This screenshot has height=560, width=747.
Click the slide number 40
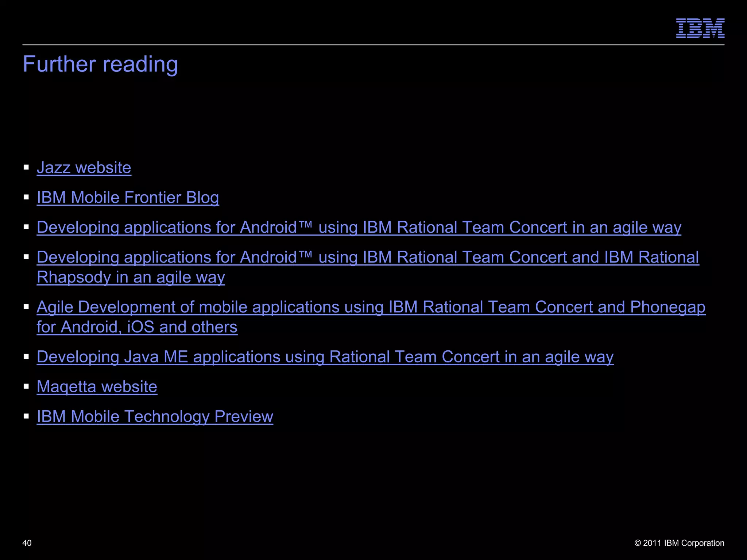pos(27,543)
